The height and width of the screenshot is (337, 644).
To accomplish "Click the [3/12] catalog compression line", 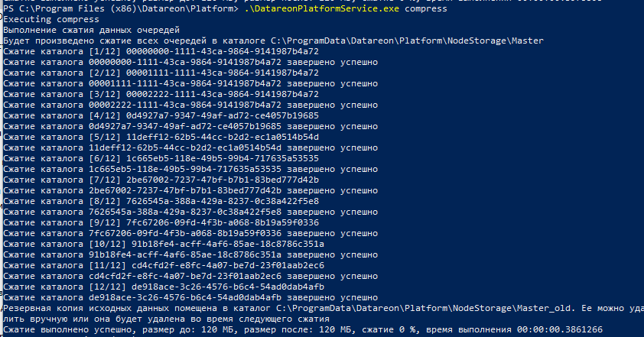I will [161, 93].
